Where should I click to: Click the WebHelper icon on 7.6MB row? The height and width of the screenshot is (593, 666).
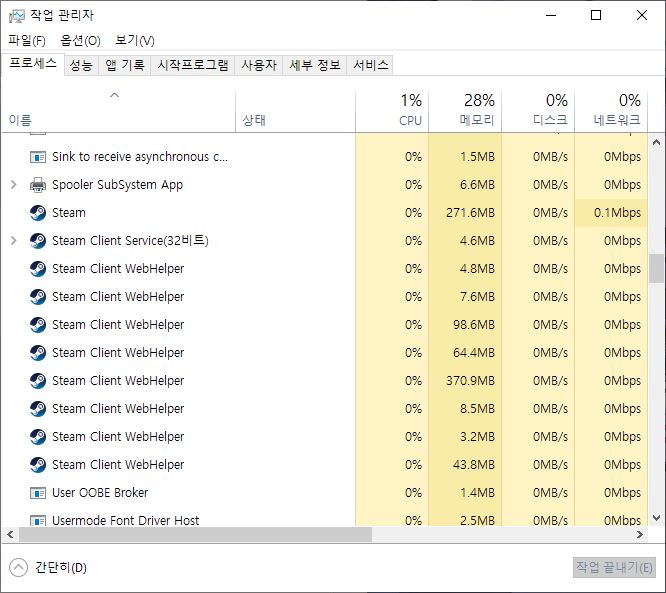point(38,297)
